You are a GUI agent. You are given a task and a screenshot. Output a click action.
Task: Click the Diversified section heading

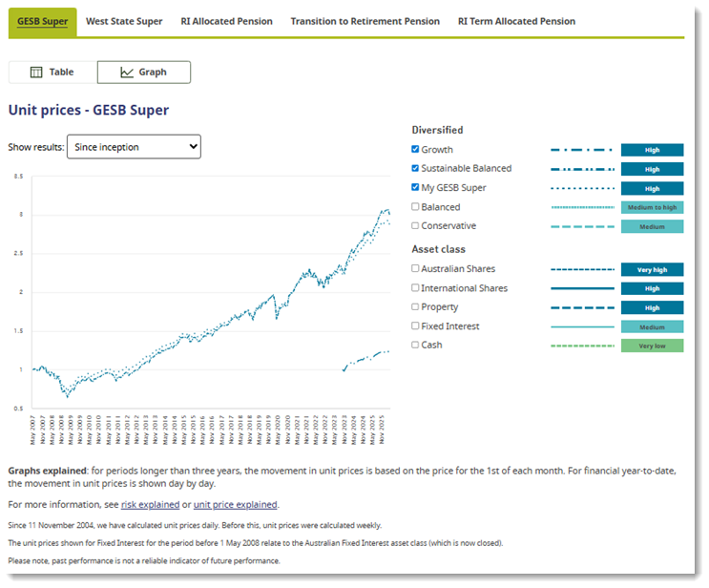click(x=437, y=130)
